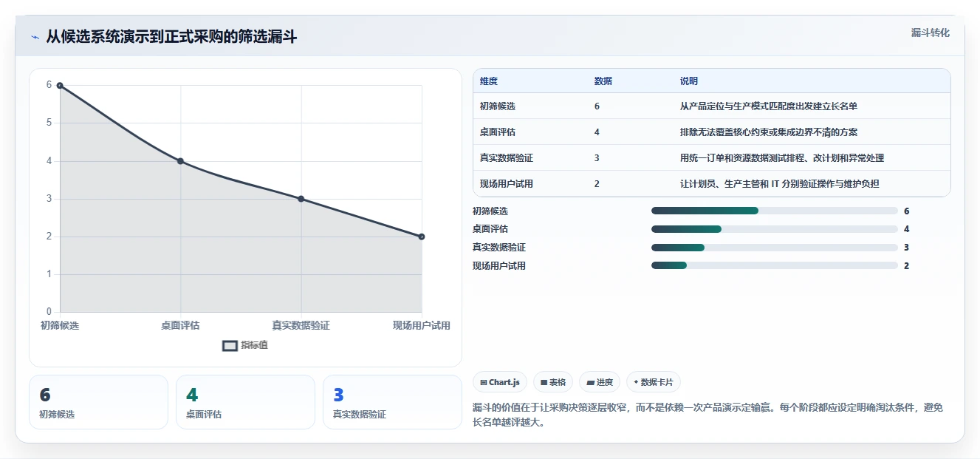Viewport: 980px width, 459px height.
Task: Click table cell 现场用户试用 in 维度 column
Action: (507, 184)
